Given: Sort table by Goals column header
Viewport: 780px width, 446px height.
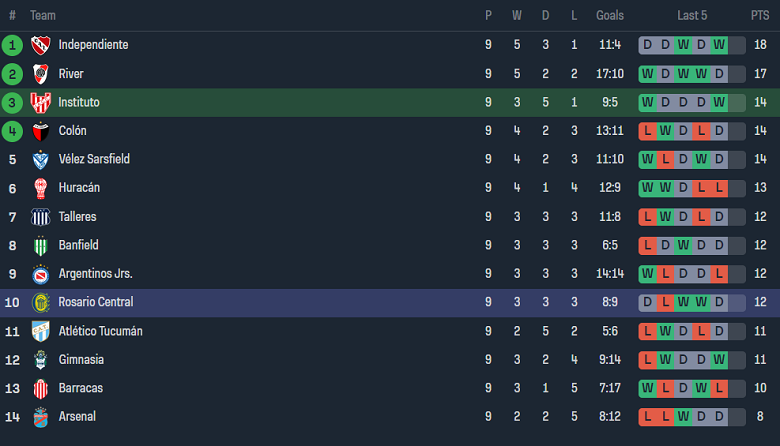Looking at the screenshot, I should 610,15.
